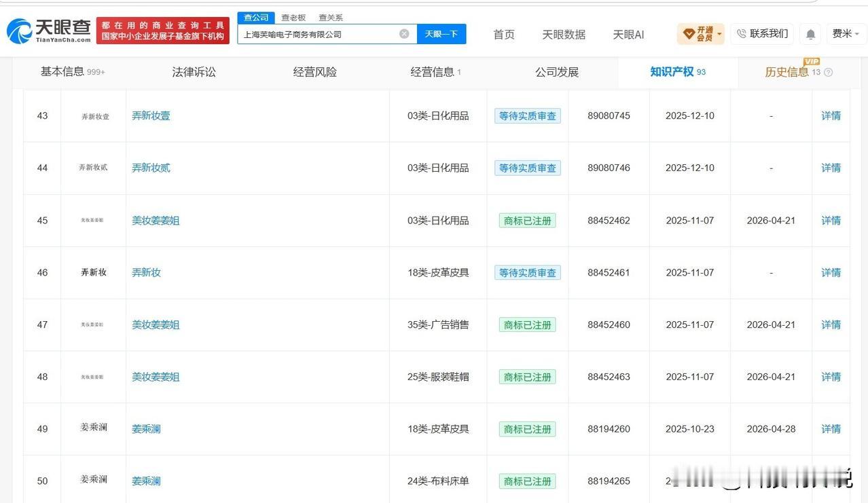Open 姜乘澜 link in row 50
This screenshot has height=503, width=868.
[146, 481]
